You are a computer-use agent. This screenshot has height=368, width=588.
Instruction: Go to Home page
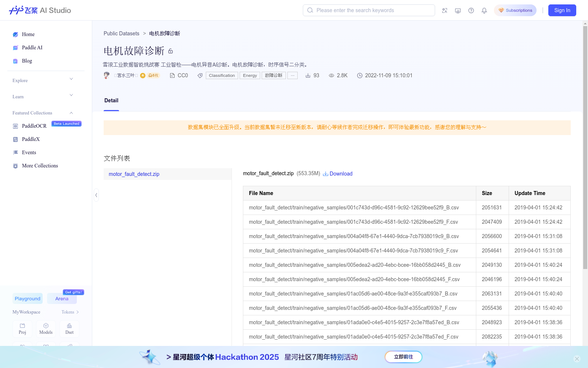pos(28,35)
